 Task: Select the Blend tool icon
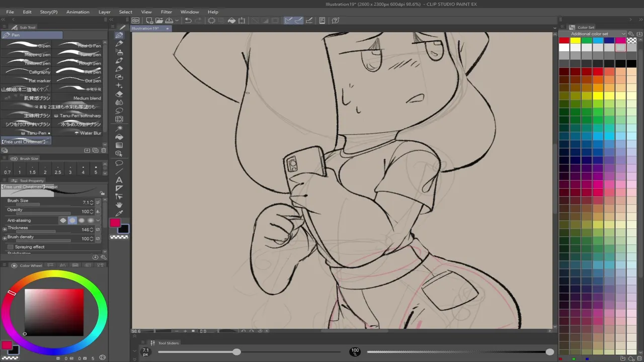point(119,103)
